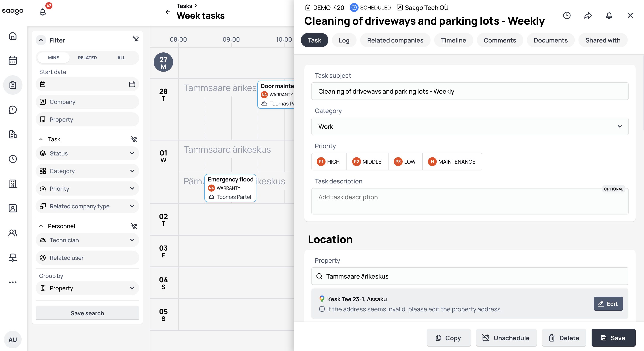Collapse the Personnel filter section
This screenshot has height=351, width=644.
pos(41,226)
